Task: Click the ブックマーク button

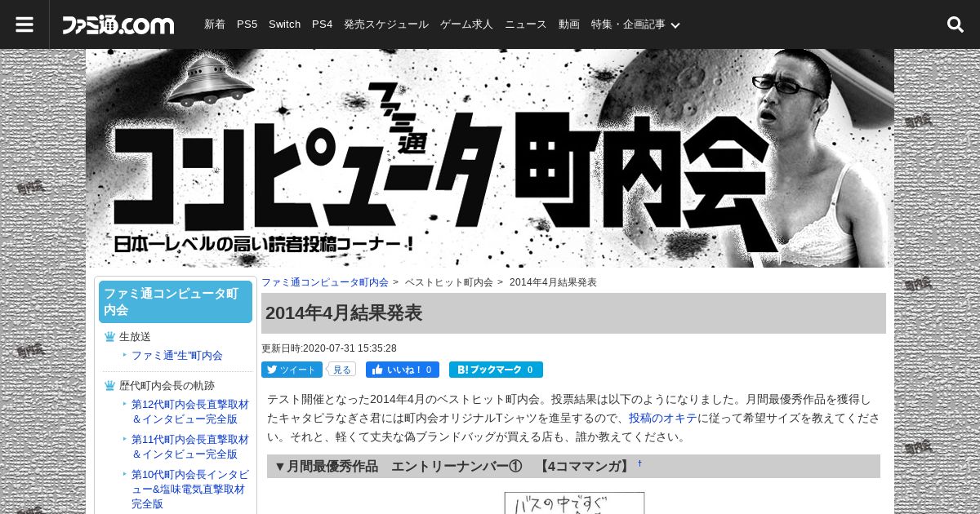Action: pos(496,370)
